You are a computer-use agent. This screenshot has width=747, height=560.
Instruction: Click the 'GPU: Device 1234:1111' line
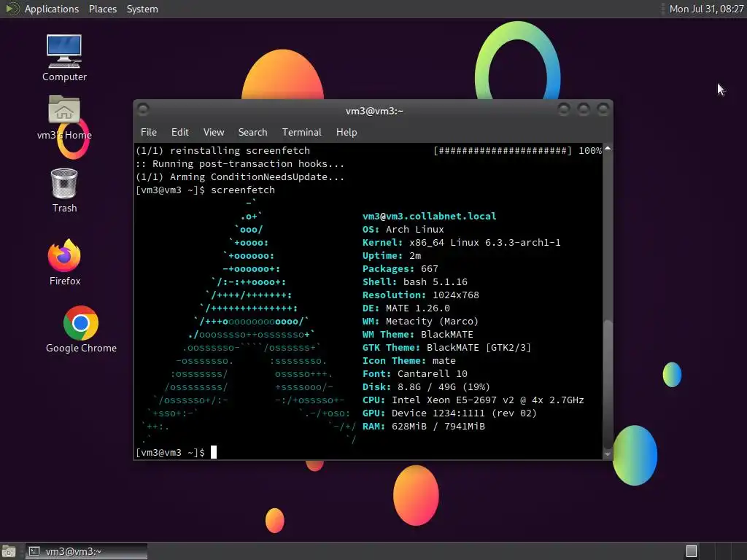pos(449,413)
